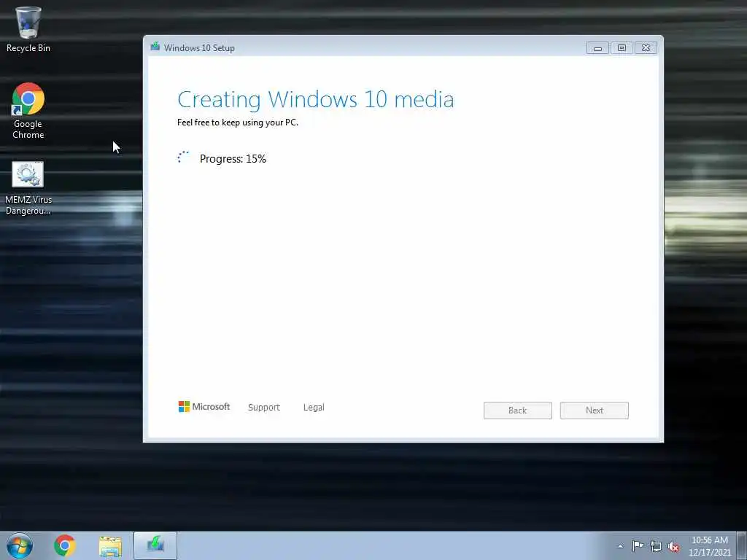Open the Support link
The height and width of the screenshot is (560, 747).
click(264, 407)
